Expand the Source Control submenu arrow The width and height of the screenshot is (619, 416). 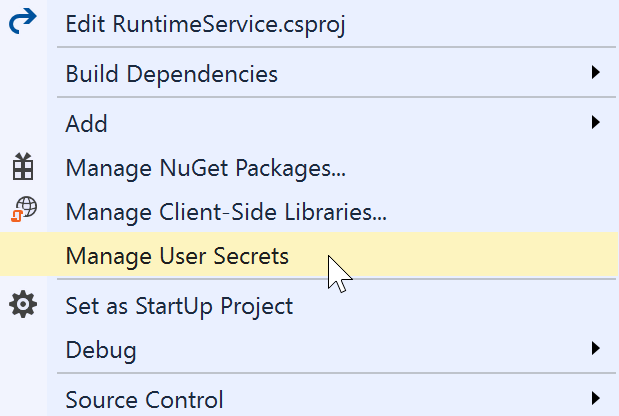tap(596, 398)
